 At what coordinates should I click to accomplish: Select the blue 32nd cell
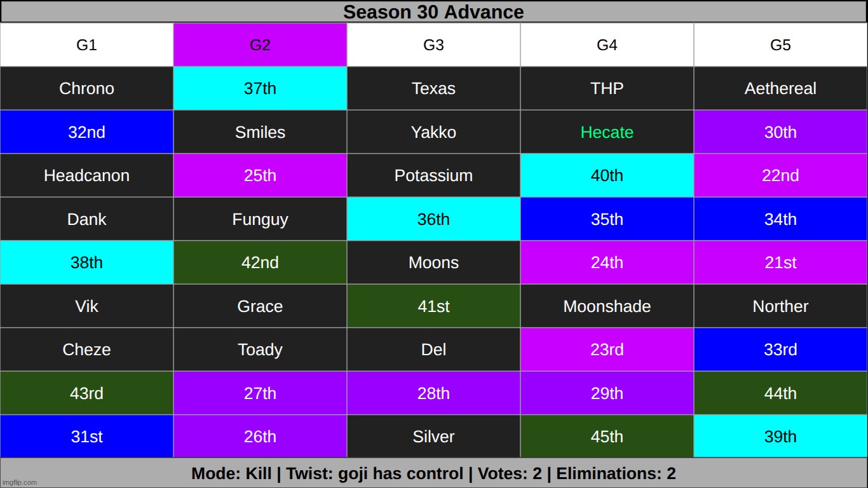86,132
